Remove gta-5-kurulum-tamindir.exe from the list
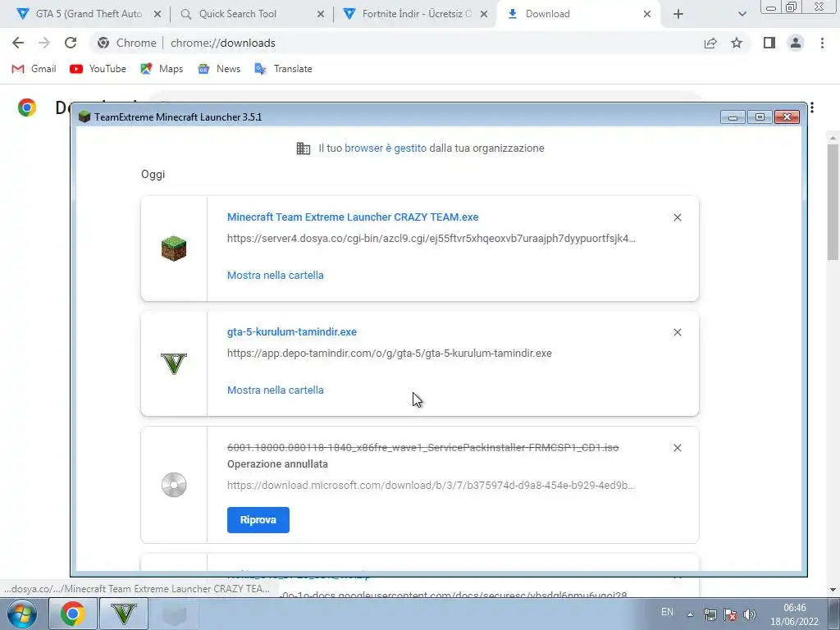Screen dimensions: 840x630 (x=678, y=332)
